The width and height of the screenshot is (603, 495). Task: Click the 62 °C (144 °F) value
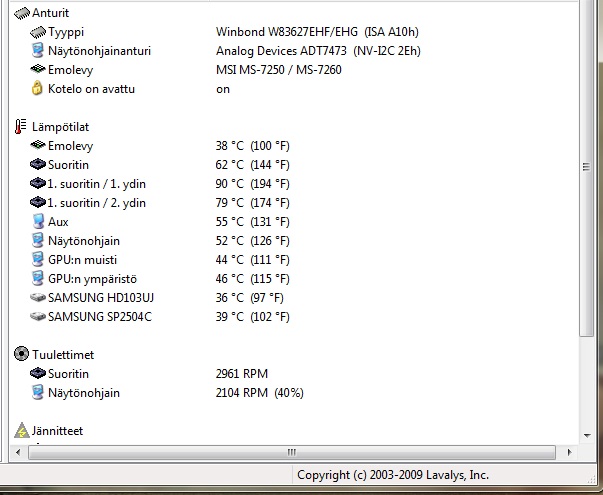(252, 165)
